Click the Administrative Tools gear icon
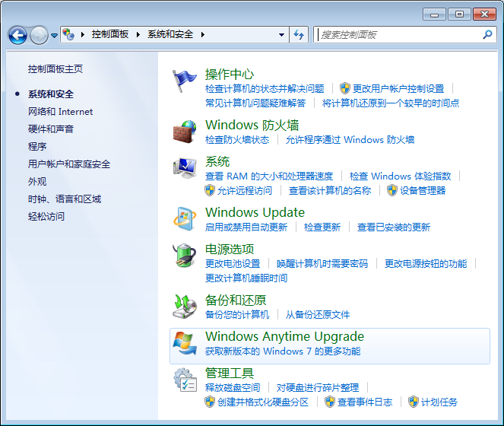 [x=185, y=380]
